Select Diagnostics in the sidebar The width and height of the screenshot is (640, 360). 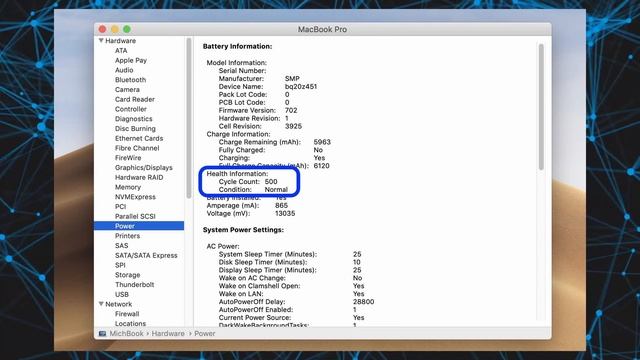coord(133,119)
